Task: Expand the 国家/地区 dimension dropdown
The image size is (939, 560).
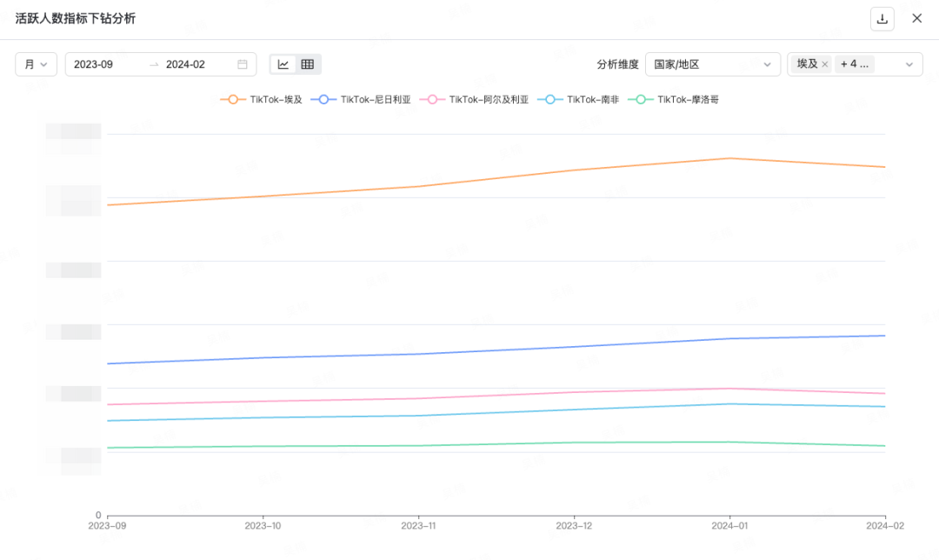Action: (713, 64)
